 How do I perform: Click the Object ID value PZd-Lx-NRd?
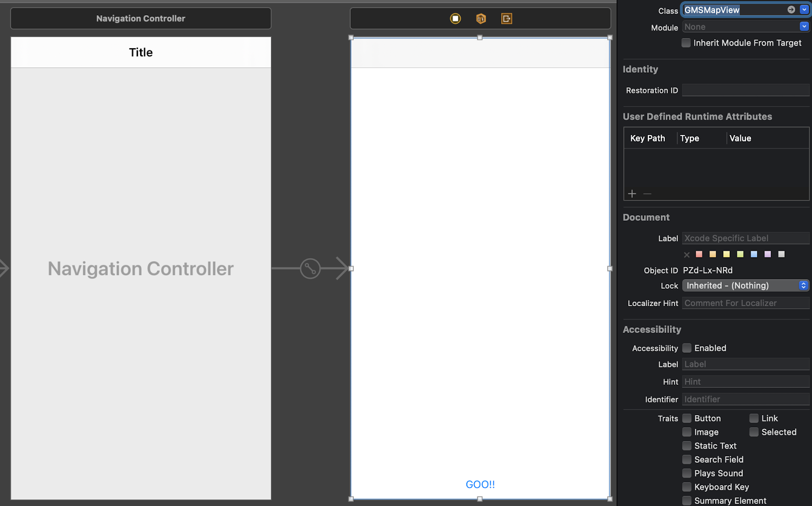[x=708, y=271]
